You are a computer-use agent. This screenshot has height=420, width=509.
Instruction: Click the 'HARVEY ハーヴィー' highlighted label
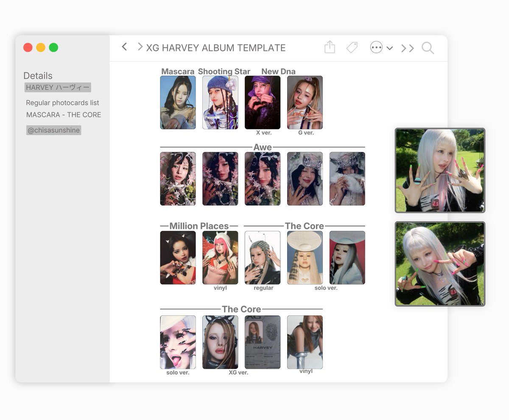[58, 87]
